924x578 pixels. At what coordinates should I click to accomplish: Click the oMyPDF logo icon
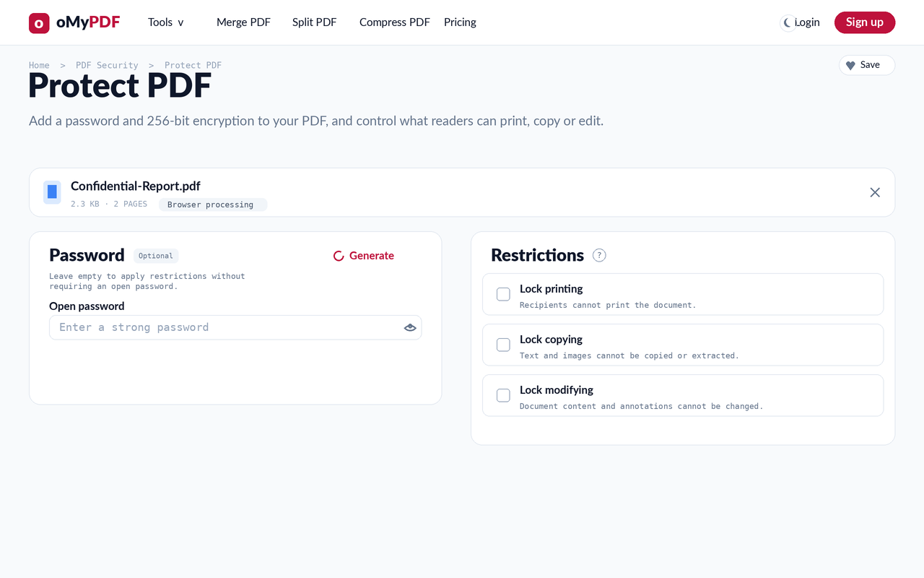pyautogui.click(x=39, y=23)
